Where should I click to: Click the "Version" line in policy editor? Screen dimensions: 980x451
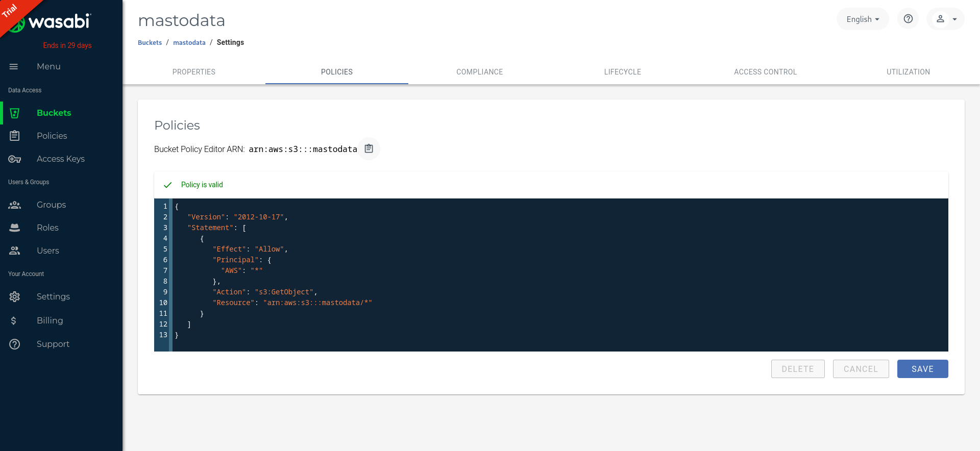tap(238, 217)
